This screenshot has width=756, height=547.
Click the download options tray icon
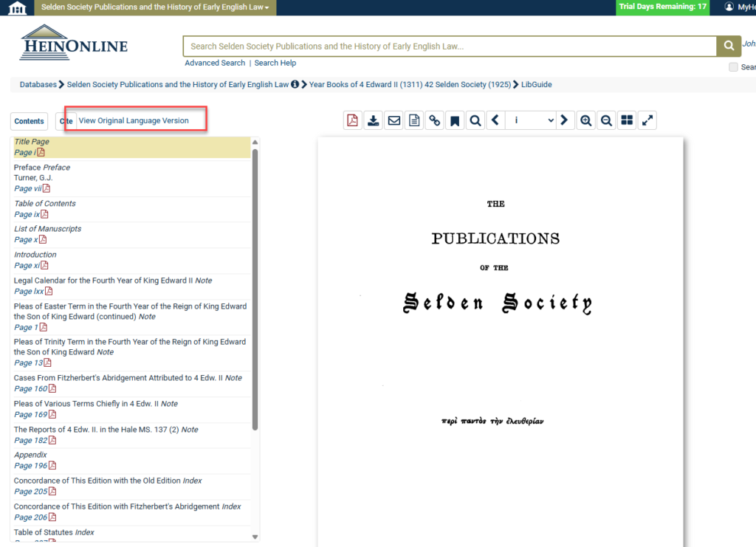374,120
